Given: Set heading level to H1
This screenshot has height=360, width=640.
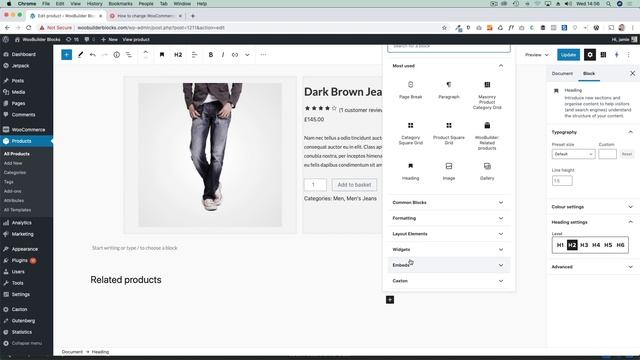Looking at the screenshot, I should point(560,245).
